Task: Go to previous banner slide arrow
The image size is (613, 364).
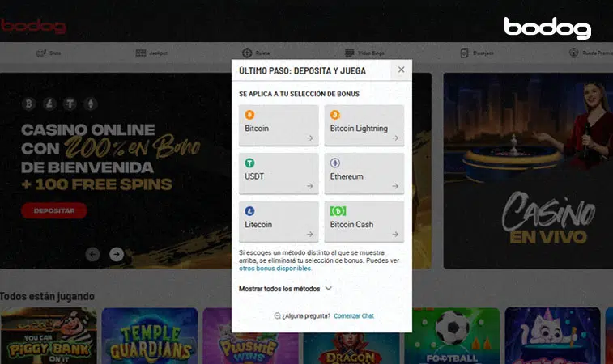Action: (x=92, y=254)
